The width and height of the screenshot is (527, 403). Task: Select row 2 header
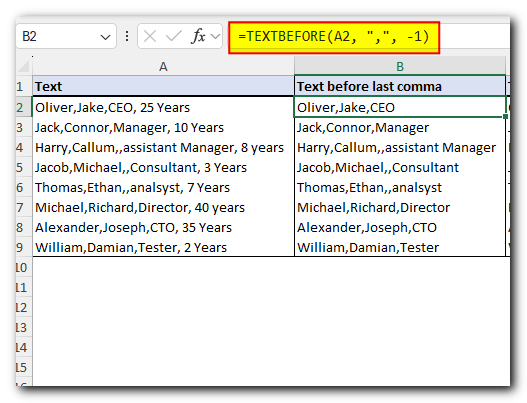click(x=24, y=107)
